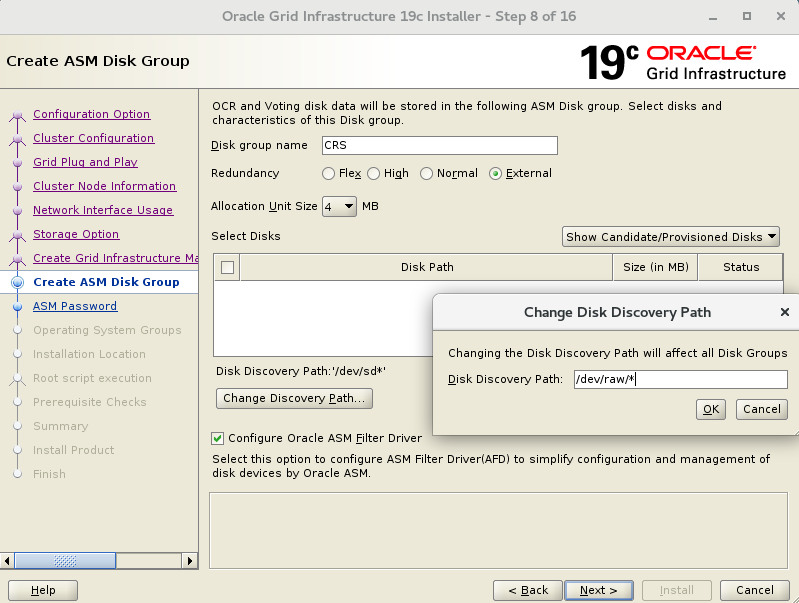Close the installer window

click(781, 17)
